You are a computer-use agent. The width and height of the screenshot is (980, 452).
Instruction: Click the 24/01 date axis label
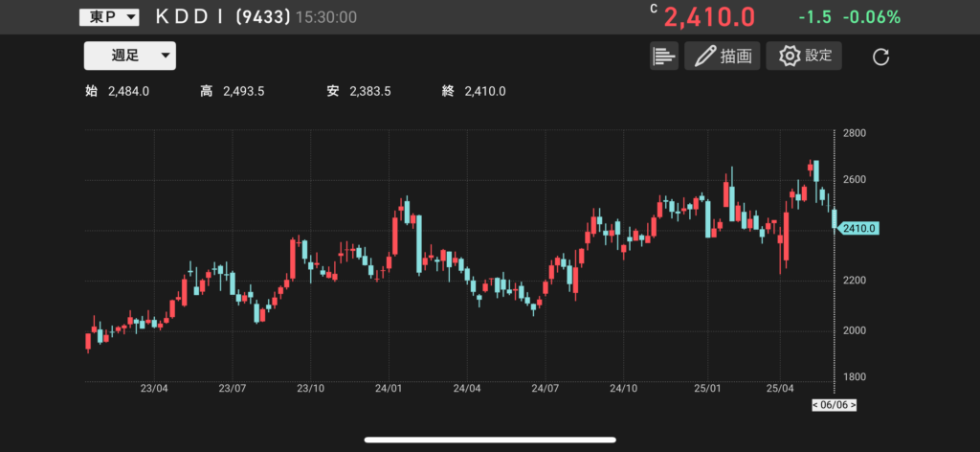tap(389, 388)
